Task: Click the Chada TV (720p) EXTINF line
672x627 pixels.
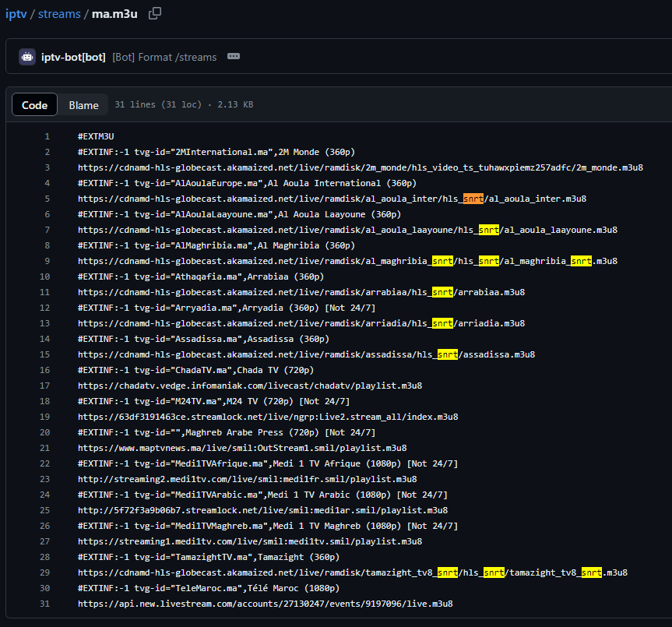Action: [x=196, y=370]
